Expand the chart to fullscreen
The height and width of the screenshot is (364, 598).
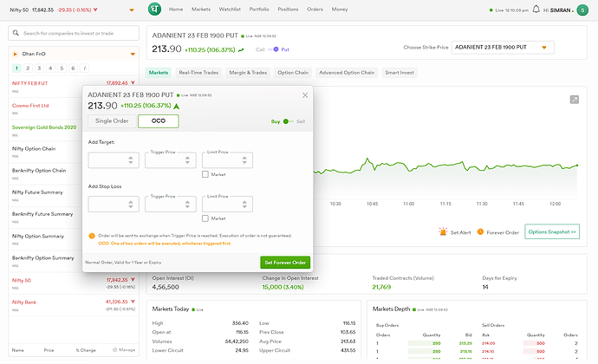[x=575, y=100]
